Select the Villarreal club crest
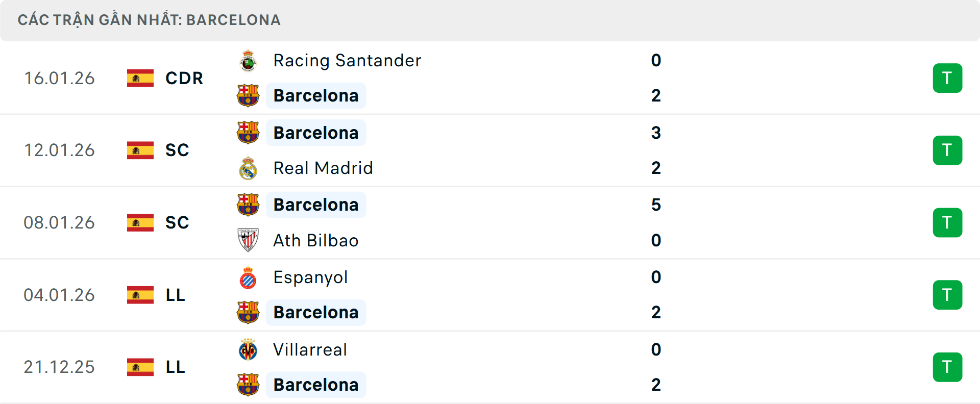This screenshot has width=980, height=404. pyautogui.click(x=248, y=349)
